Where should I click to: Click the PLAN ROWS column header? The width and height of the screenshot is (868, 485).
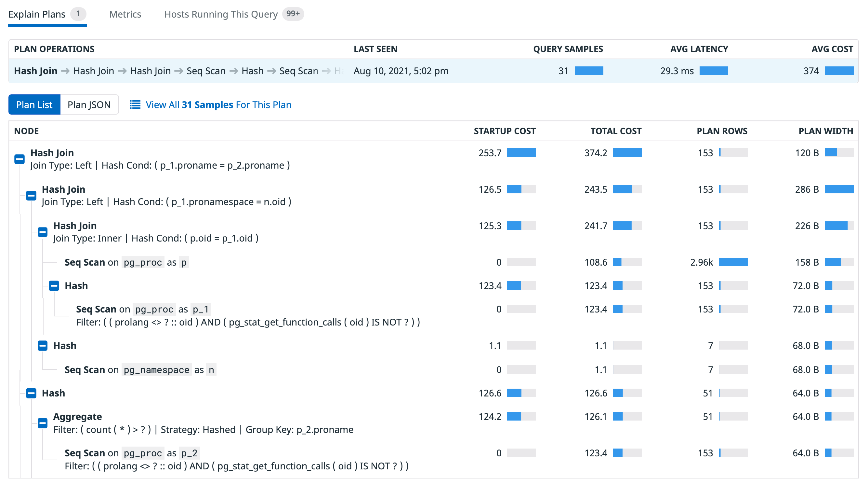tap(722, 131)
